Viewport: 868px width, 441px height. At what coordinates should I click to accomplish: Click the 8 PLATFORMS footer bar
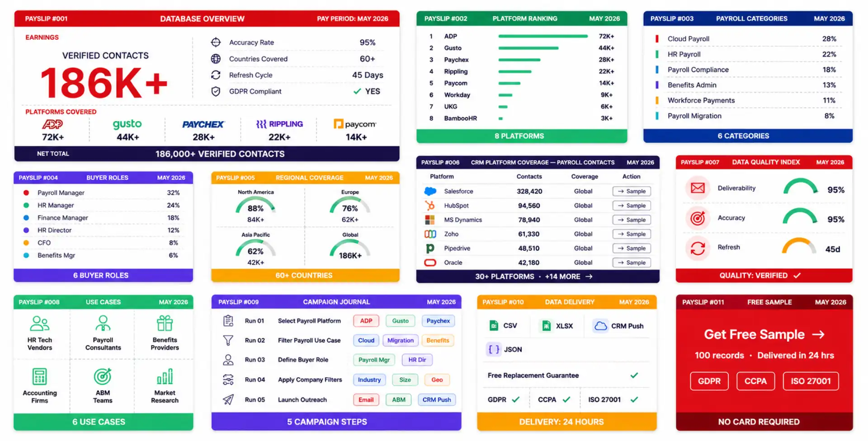[x=522, y=136]
